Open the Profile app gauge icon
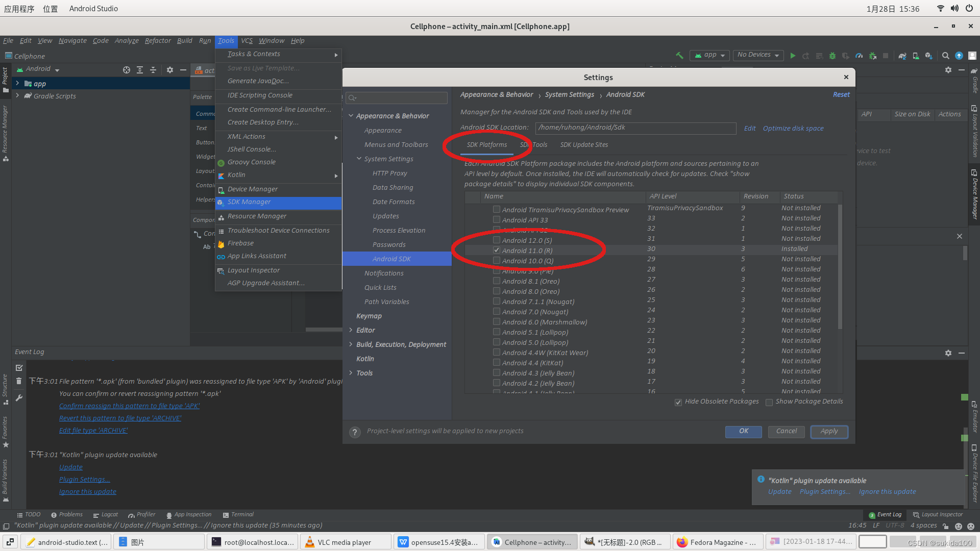 point(859,56)
